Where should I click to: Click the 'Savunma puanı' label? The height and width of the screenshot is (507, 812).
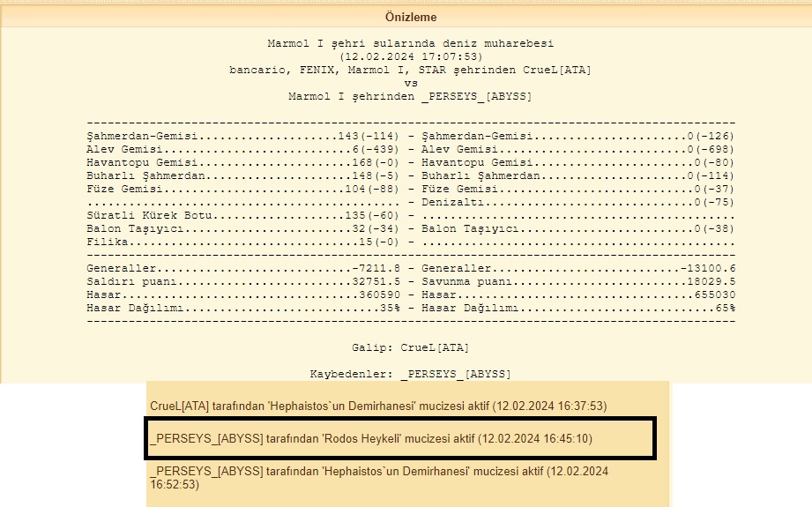pyautogui.click(x=466, y=282)
